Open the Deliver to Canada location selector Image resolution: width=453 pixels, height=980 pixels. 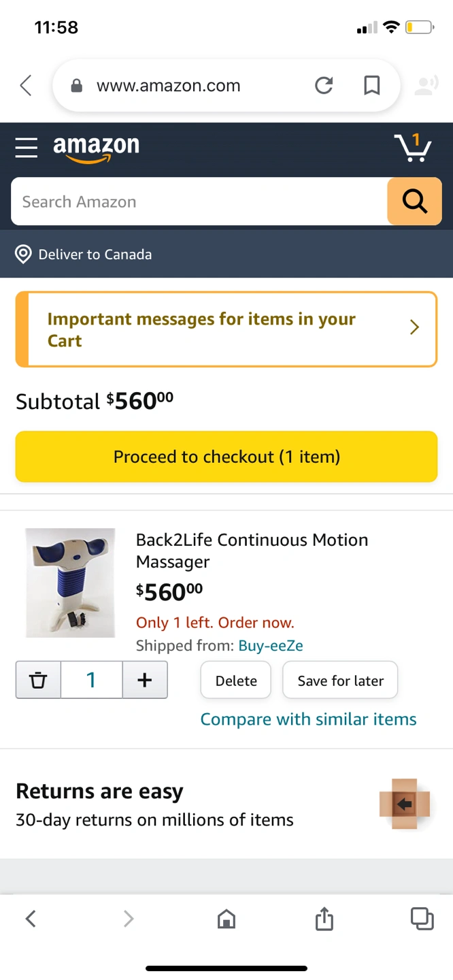(x=84, y=255)
